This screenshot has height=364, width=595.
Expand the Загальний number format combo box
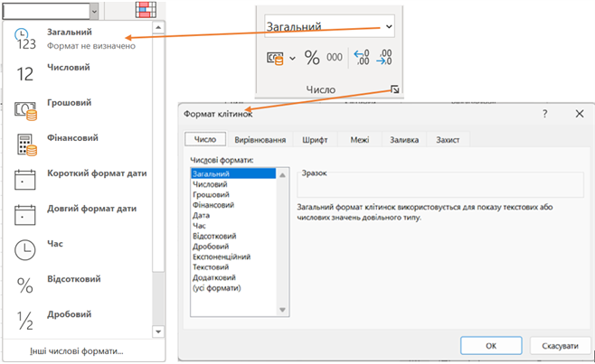389,26
